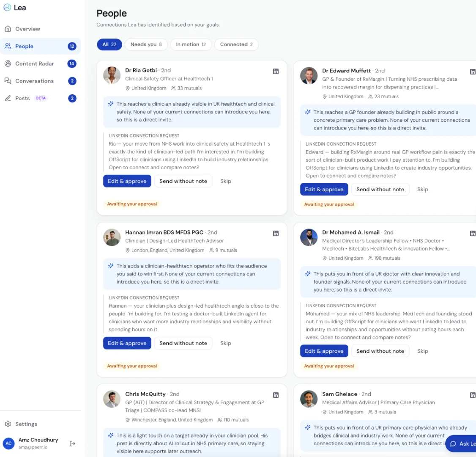Open Sam Gheiace's LinkedIn icon
This screenshot has width=476, height=457.
pos(473,395)
